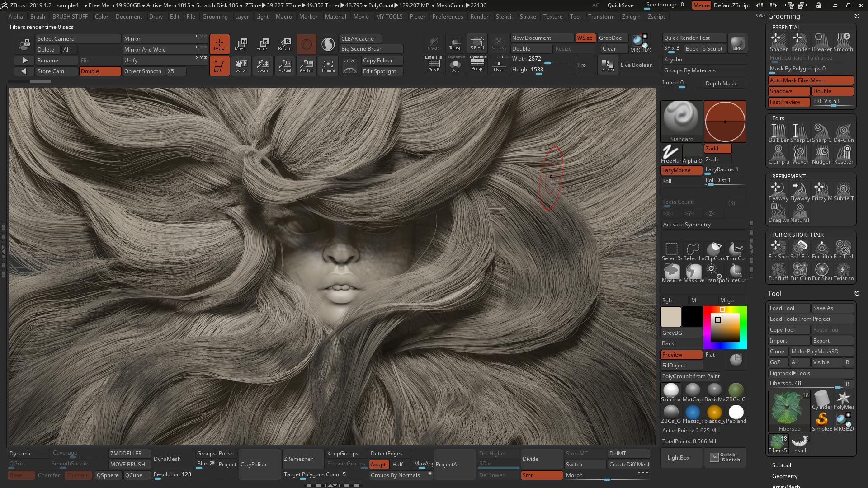Select the Soft Fur brush icon

(x=800, y=248)
